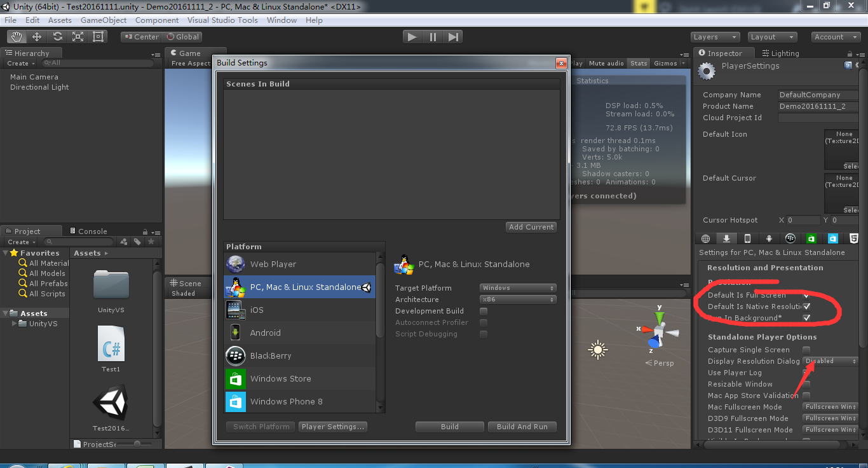This screenshot has height=468, width=868.
Task: Open Mac Fullscreen Mode dropdown
Action: click(831, 407)
